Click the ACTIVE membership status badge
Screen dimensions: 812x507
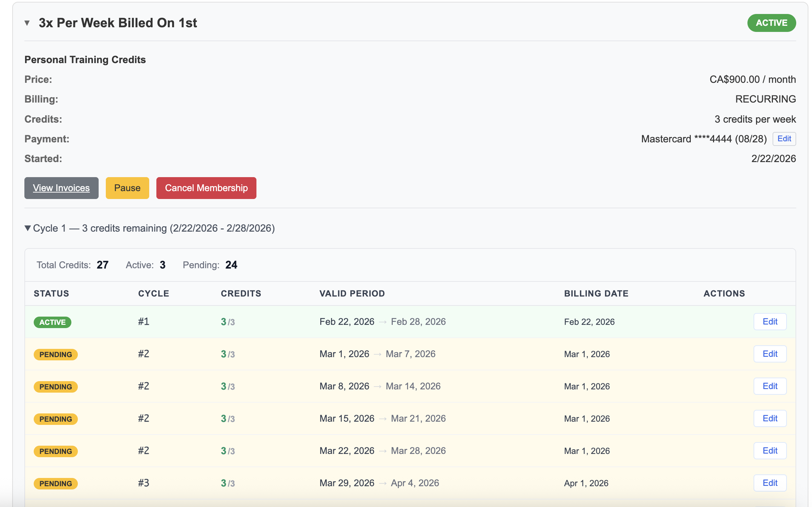[x=771, y=23]
